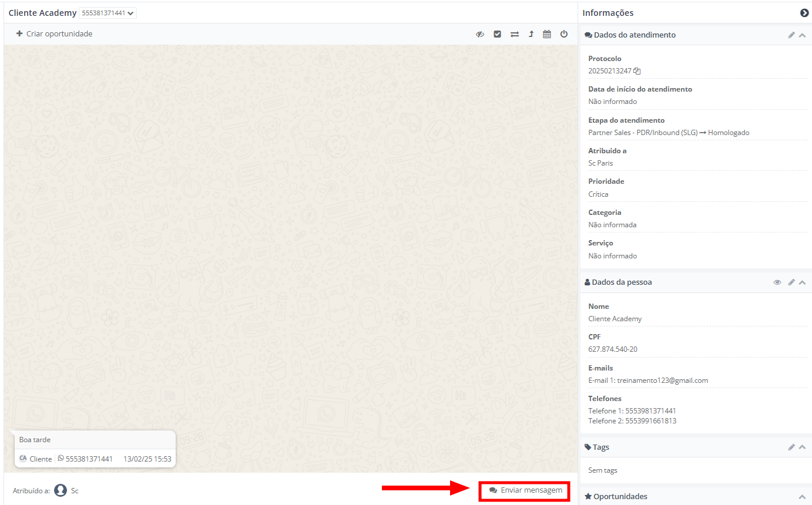
Task: Edit Dados da pessoa with pencil icon
Action: (791, 282)
